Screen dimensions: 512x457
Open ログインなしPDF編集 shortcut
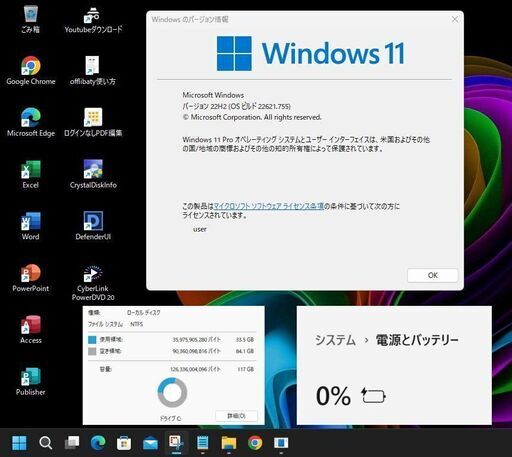tap(93, 122)
